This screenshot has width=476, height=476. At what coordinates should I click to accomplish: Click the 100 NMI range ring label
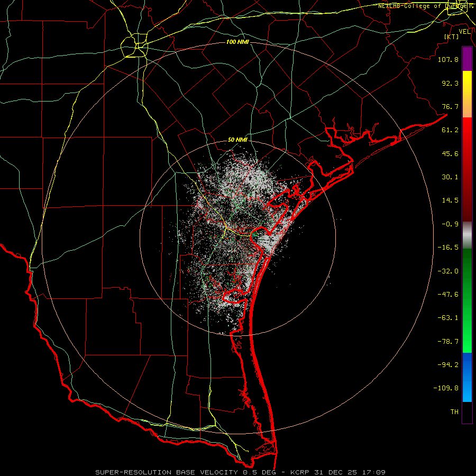237,42
